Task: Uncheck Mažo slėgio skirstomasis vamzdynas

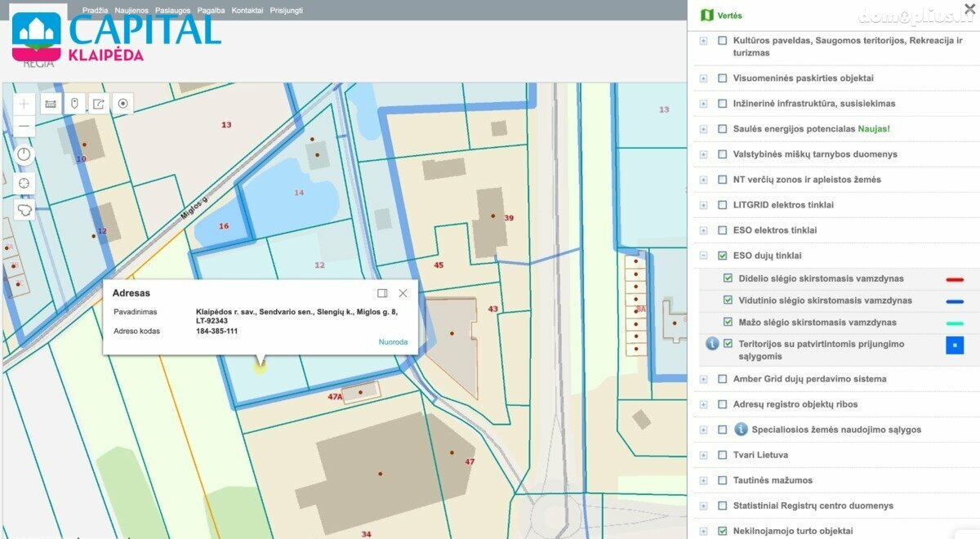Action: pos(728,322)
